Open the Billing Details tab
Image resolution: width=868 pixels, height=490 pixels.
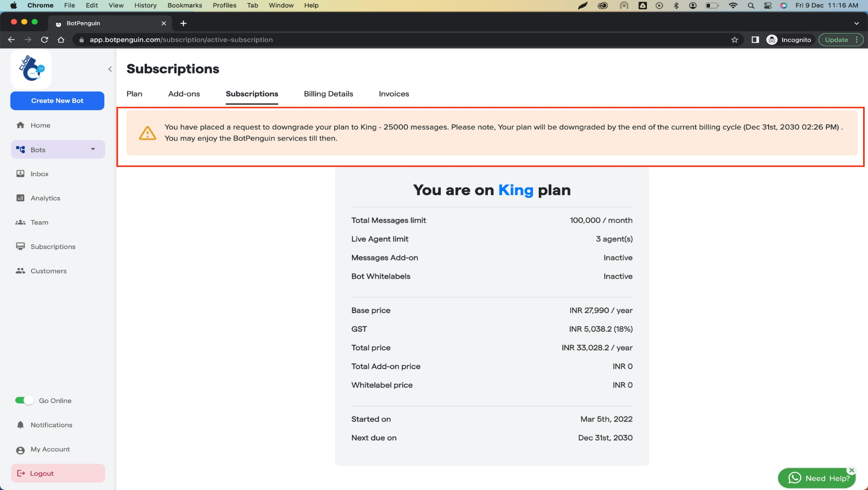pyautogui.click(x=328, y=94)
